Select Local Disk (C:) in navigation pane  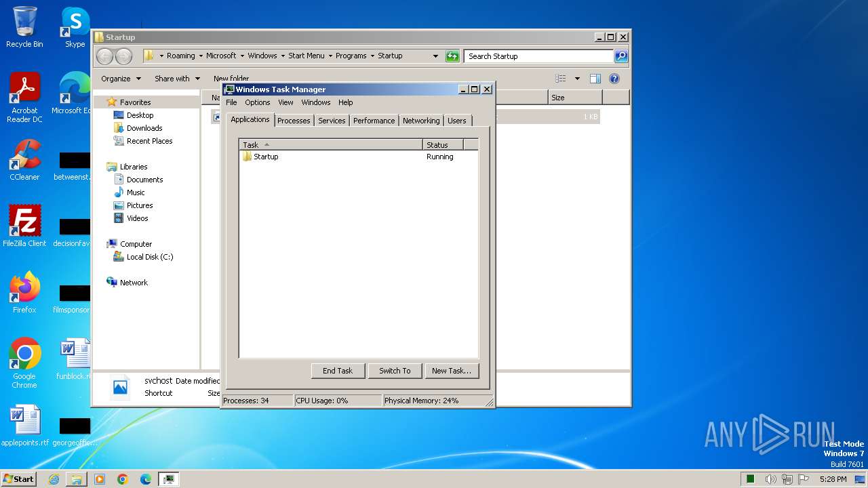click(x=149, y=257)
